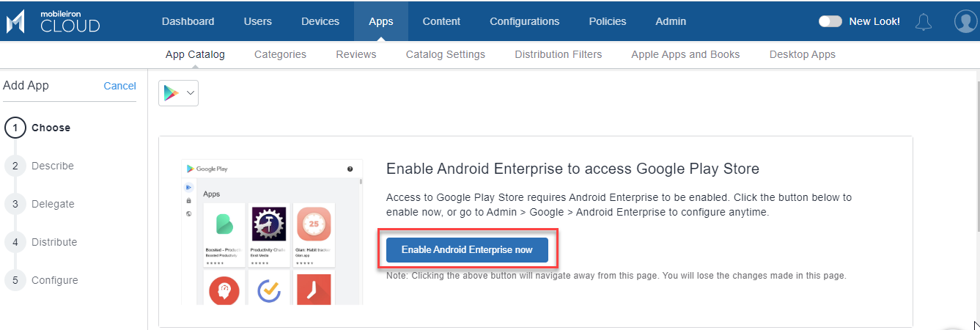The width and height of the screenshot is (980, 330).
Task: Go to the Configurations menu
Action: tap(525, 21)
